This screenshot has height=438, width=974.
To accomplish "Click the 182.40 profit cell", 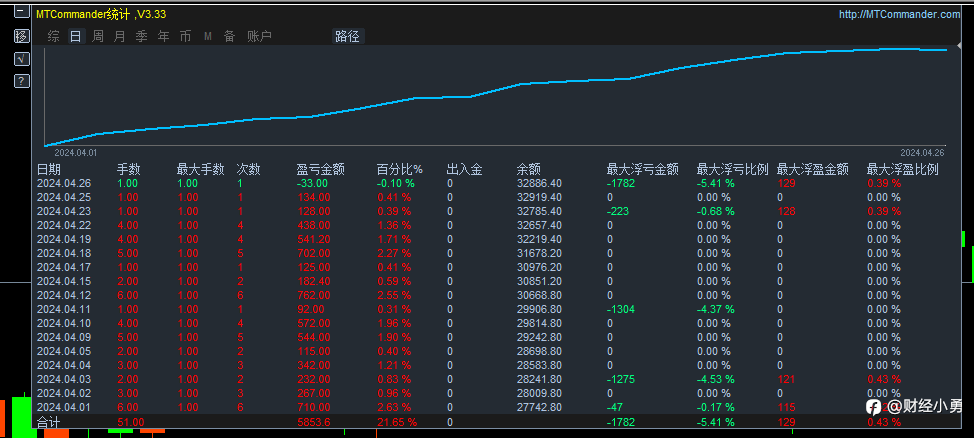I will [314, 281].
